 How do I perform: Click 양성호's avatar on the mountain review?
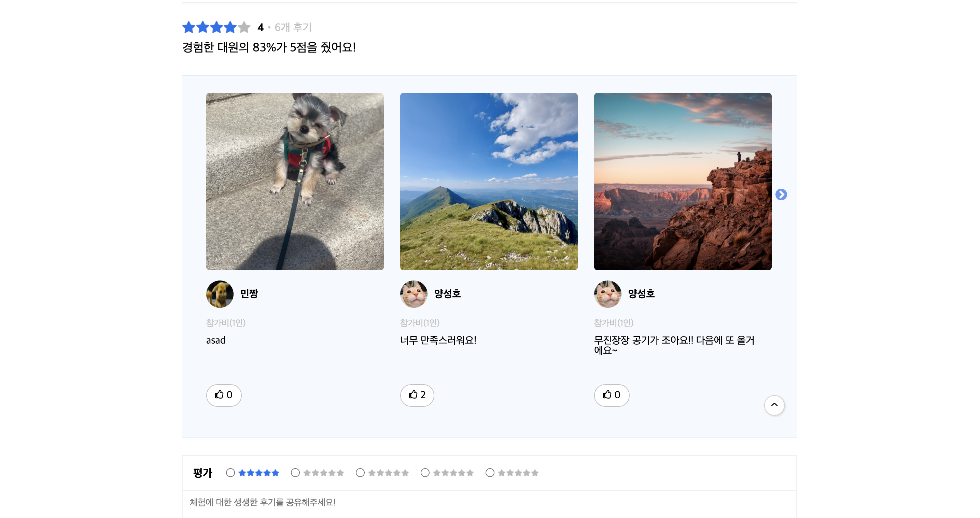414,293
